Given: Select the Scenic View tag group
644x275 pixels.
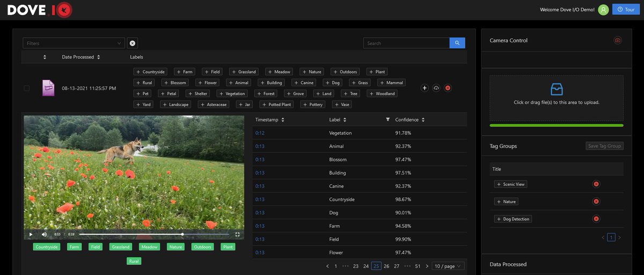Looking at the screenshot, I should (x=511, y=184).
